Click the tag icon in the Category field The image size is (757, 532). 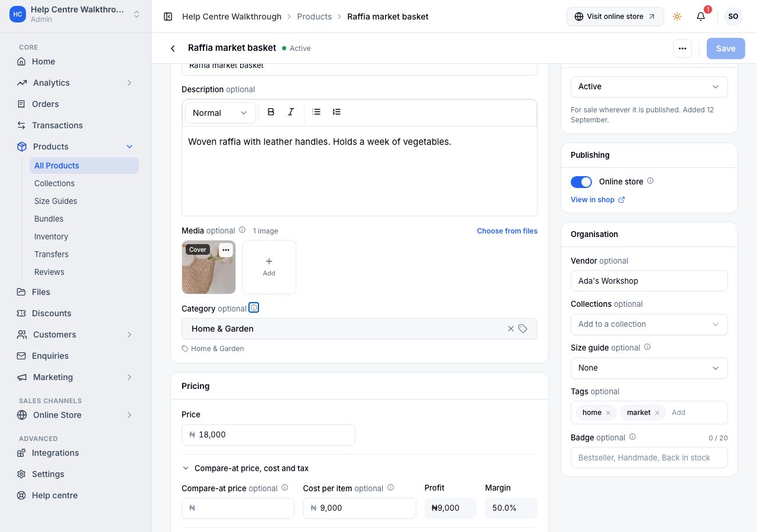tap(523, 329)
